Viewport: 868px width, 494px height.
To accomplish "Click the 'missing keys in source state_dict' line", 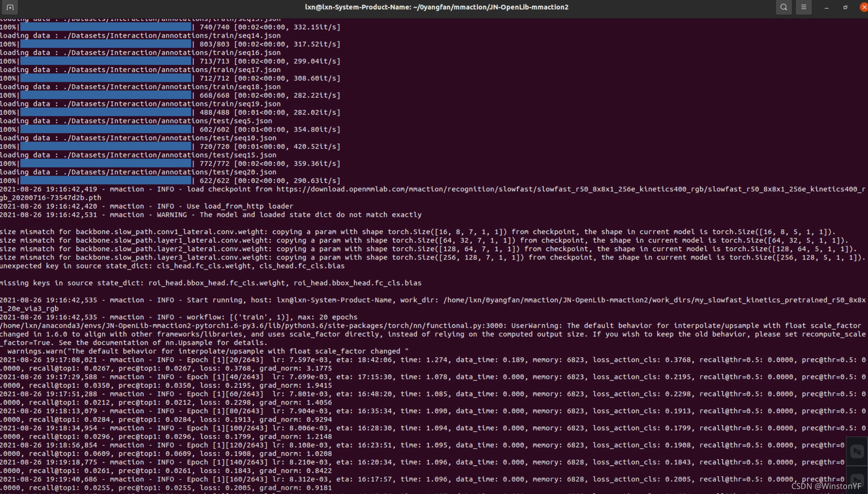I will coord(211,283).
